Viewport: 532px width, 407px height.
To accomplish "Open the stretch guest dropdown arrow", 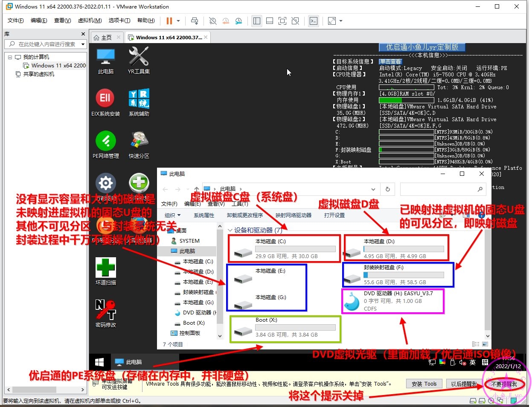I will [341, 20].
